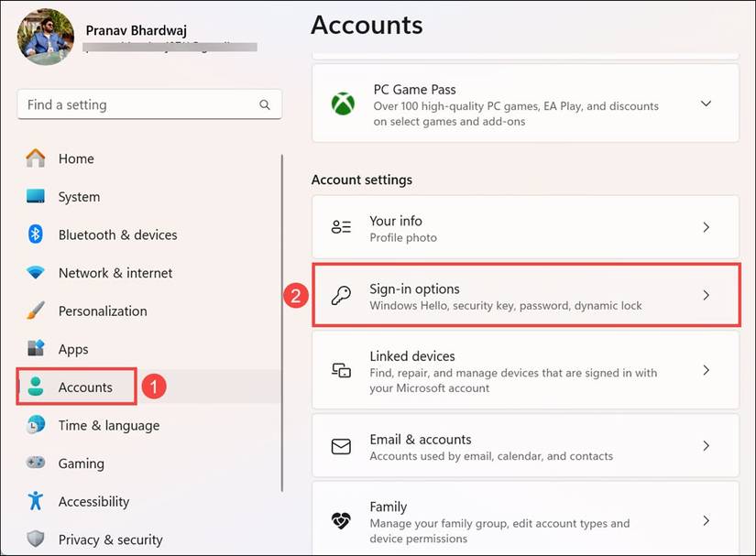Click the Accounts person icon
The image size is (756, 556).
(x=35, y=387)
